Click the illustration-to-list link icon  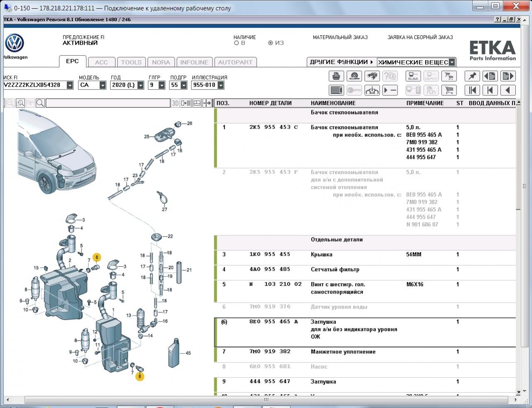186,103
